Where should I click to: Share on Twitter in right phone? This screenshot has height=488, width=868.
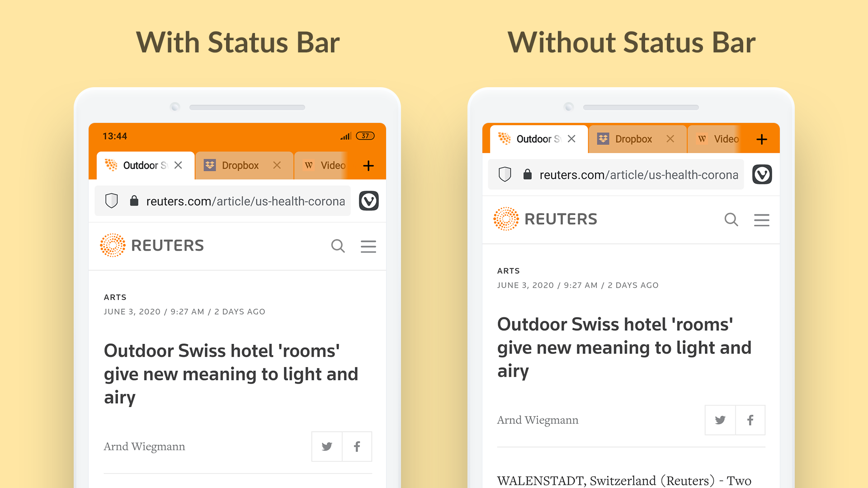pyautogui.click(x=720, y=420)
